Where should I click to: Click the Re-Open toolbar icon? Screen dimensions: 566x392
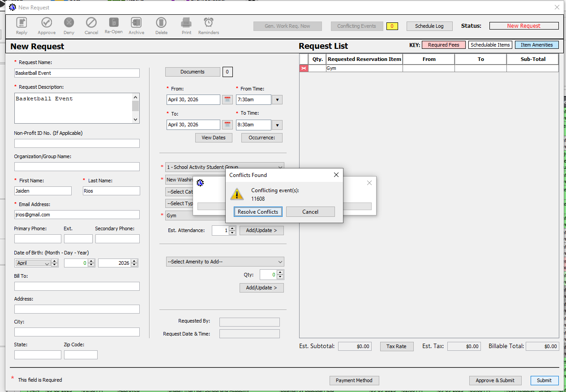[x=114, y=23]
